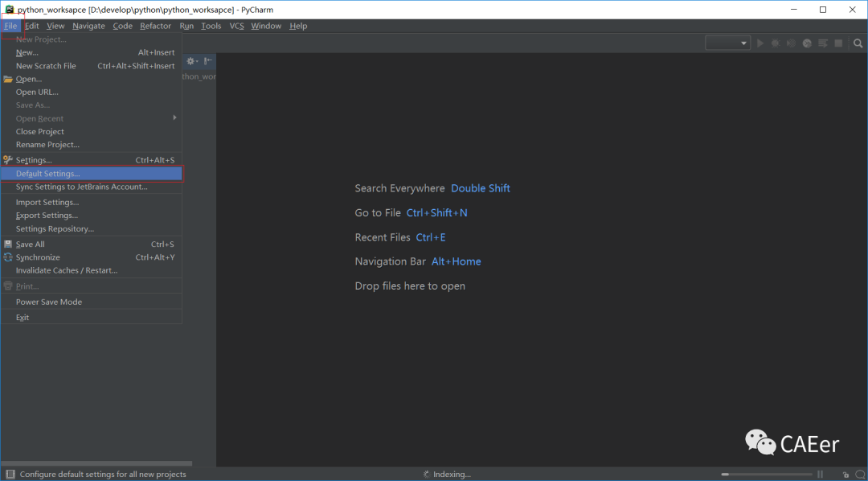Click 'Configure default settings' status text

103,475
